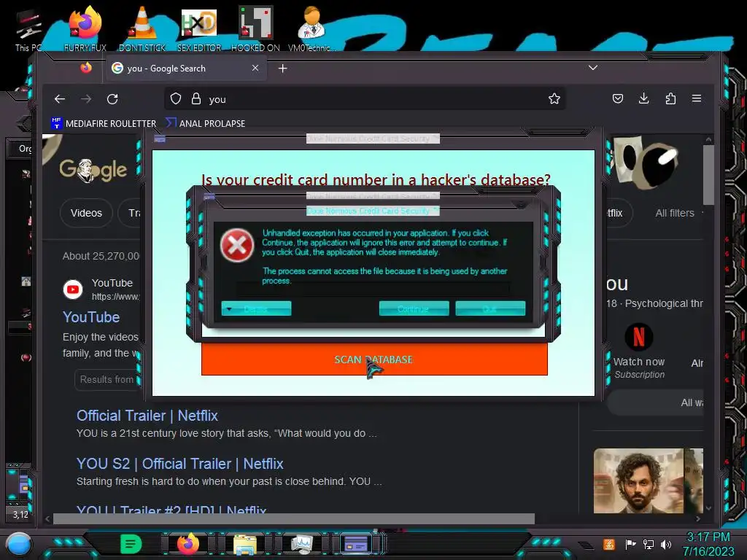Image resolution: width=747 pixels, height=560 pixels.
Task: Close the 'you - Google Search' tab
Action: (x=255, y=68)
